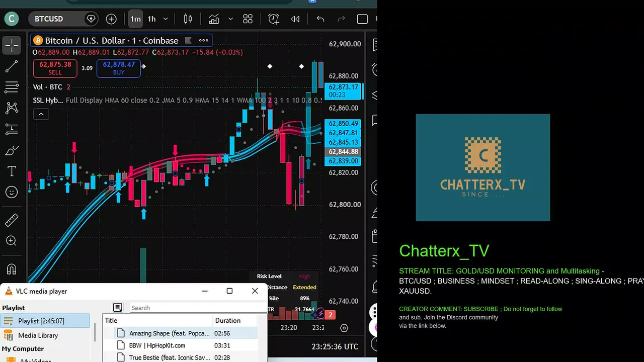Open the three-dots more menu in legend
Viewport: 644px width, 362px height.
coord(204,40)
